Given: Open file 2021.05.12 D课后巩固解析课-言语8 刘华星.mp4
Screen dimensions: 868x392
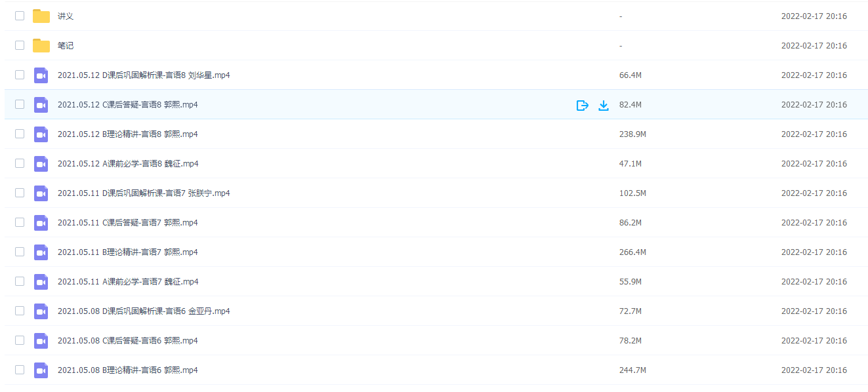Looking at the screenshot, I should pyautogui.click(x=144, y=75).
